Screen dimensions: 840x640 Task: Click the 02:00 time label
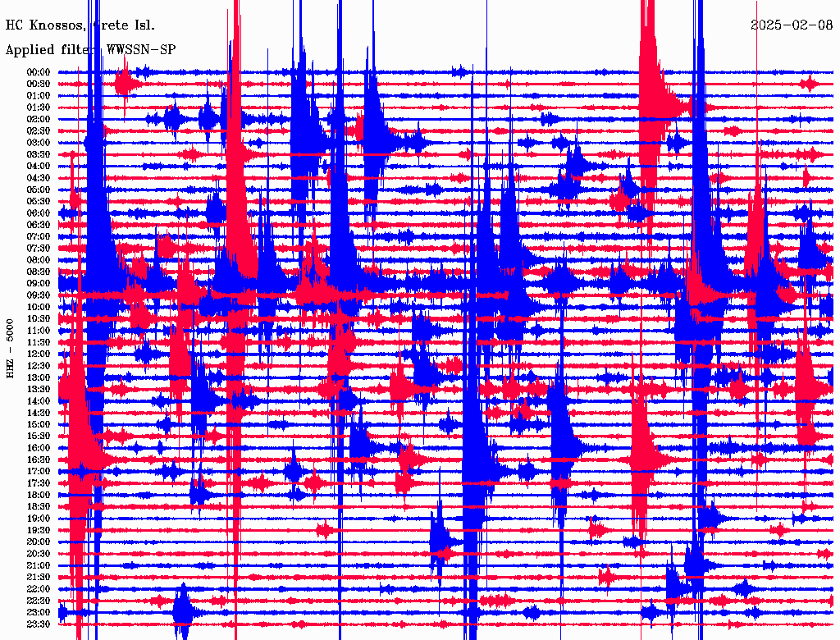(x=39, y=120)
